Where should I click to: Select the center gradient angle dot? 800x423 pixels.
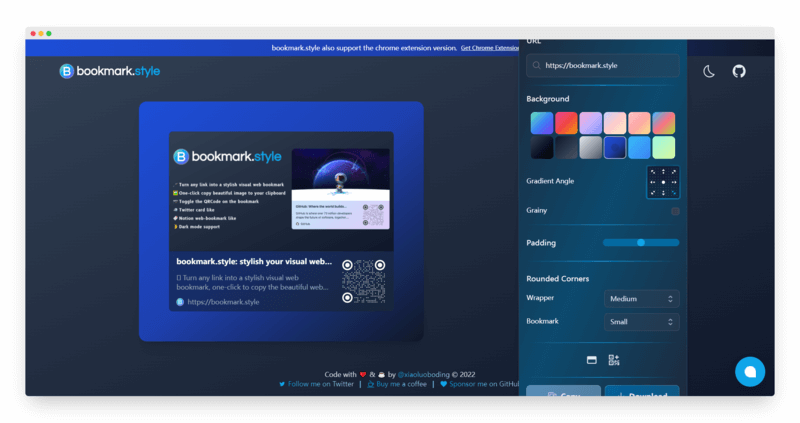coord(663,182)
